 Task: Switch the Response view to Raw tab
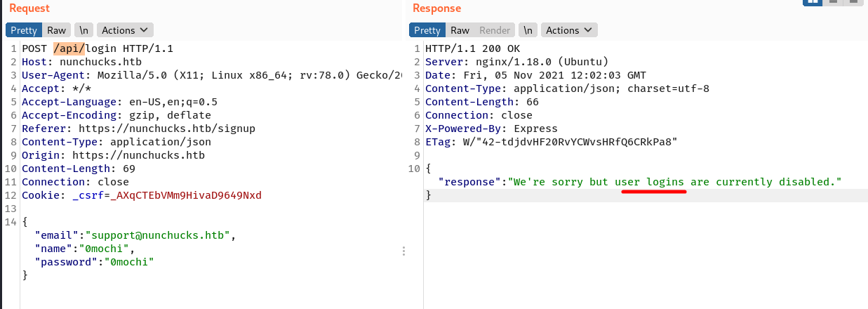pyautogui.click(x=460, y=30)
